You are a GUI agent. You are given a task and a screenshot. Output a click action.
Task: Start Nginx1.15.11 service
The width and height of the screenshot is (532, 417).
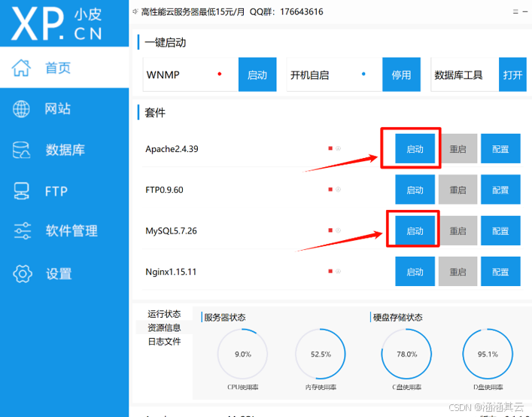415,272
